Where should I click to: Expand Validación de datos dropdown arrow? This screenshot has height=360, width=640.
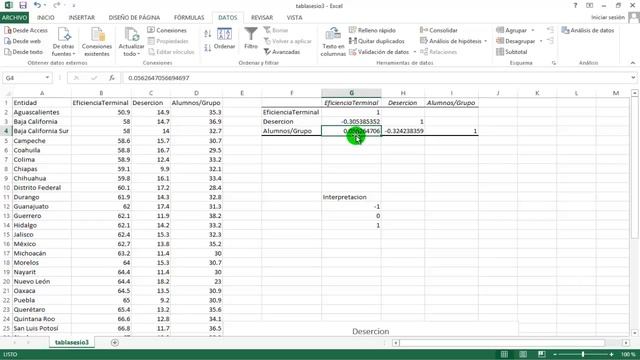(415, 52)
